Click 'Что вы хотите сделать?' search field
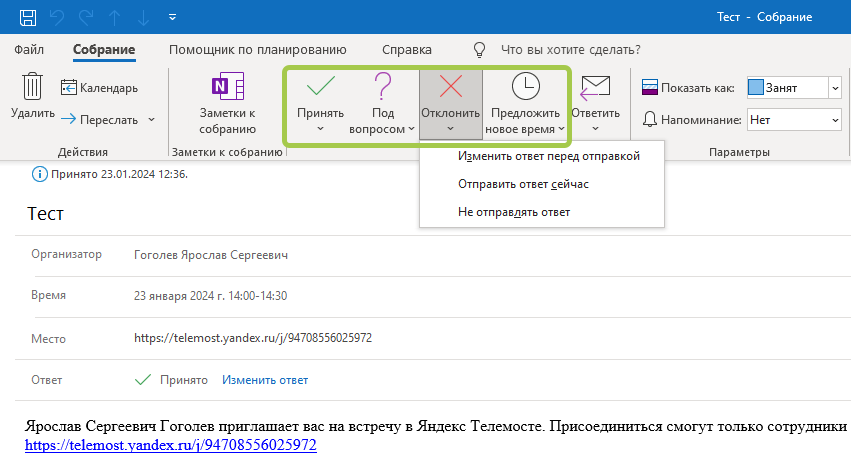851x473 pixels. (570, 49)
